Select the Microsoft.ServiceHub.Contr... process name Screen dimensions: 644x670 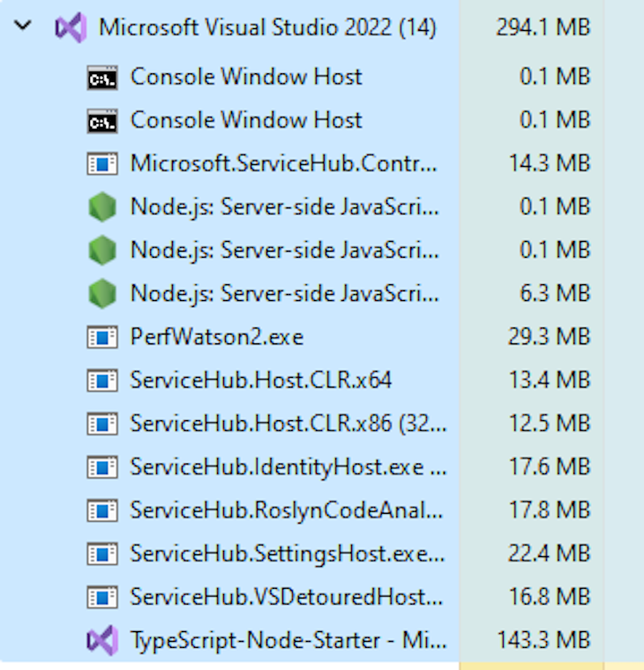tap(284, 163)
